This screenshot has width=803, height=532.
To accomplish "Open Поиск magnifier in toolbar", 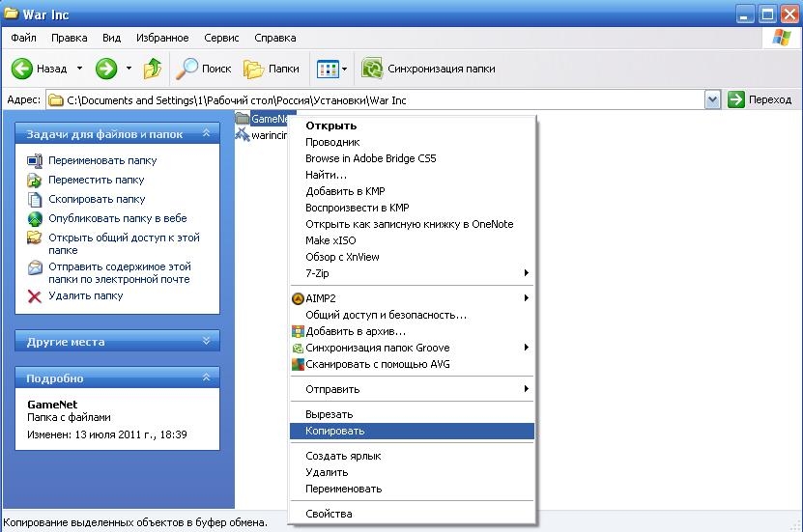I will click(186, 69).
